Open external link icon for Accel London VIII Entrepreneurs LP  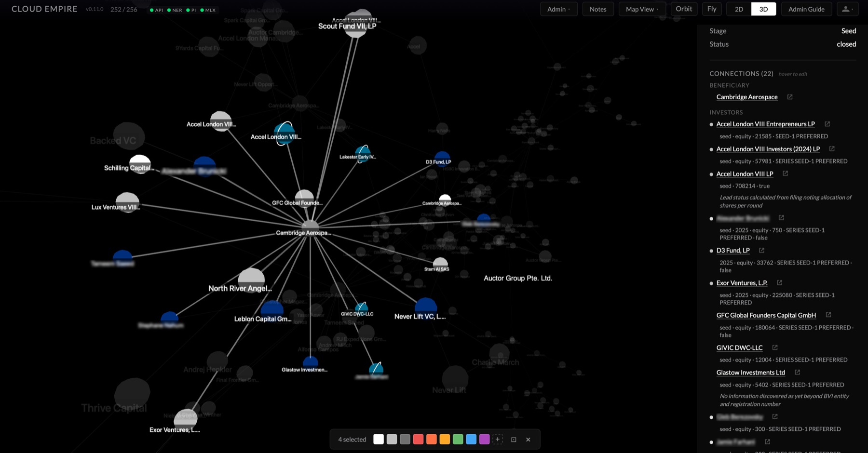pyautogui.click(x=827, y=124)
